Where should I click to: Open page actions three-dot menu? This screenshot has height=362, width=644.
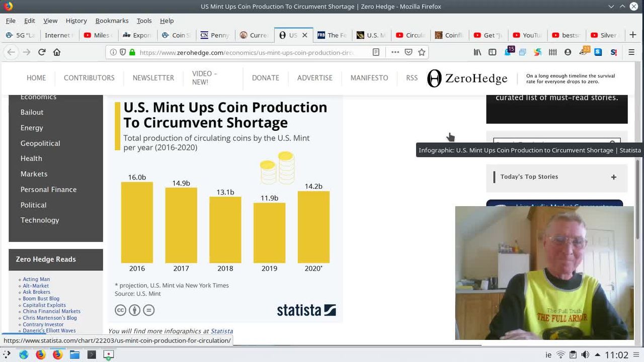click(395, 52)
